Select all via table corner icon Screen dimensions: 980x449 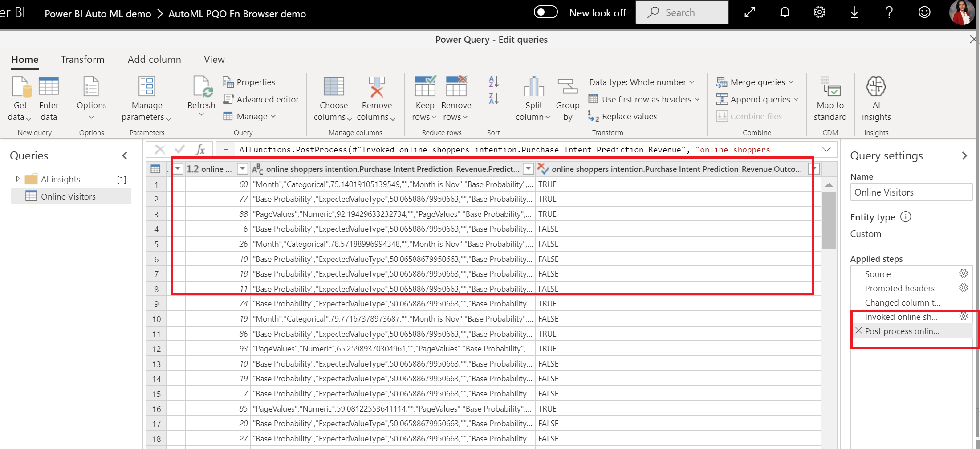[155, 169]
